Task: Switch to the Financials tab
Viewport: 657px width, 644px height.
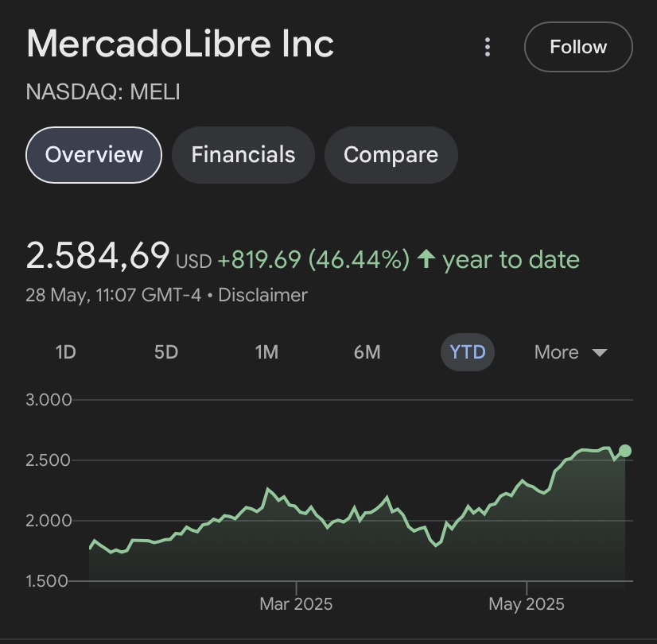Action: [243, 154]
